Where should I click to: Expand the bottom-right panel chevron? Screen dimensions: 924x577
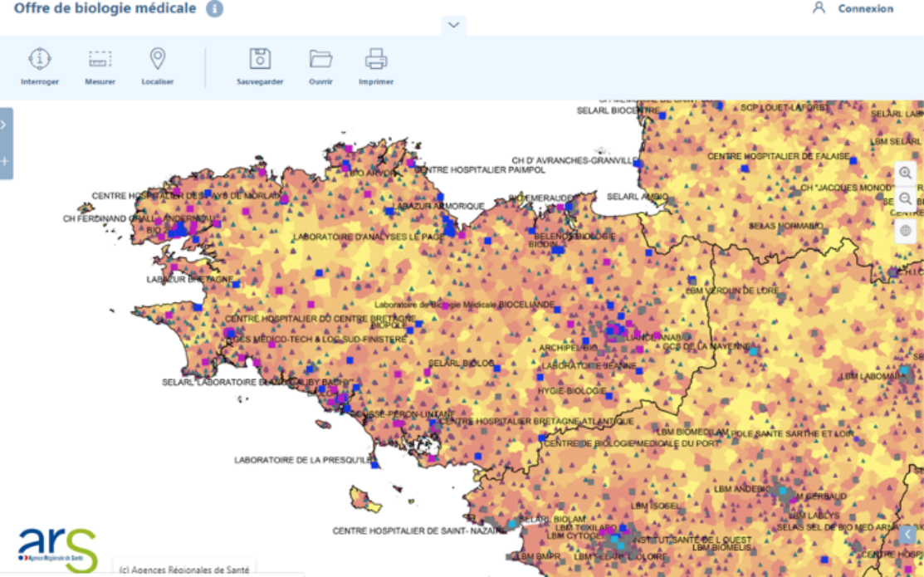click(907, 535)
